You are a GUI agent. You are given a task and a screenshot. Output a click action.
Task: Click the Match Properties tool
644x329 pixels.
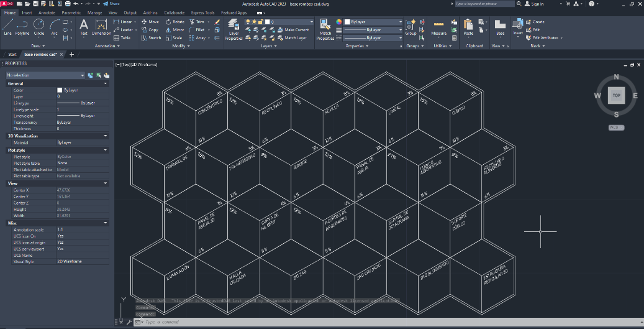pyautogui.click(x=325, y=29)
